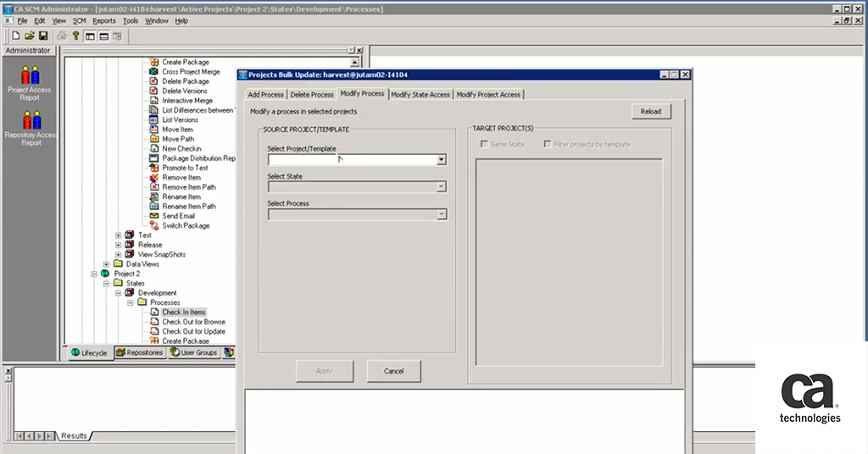Viewport: 868px width, 454px height.
Task: Toggle the Same State checkbox
Action: click(484, 145)
